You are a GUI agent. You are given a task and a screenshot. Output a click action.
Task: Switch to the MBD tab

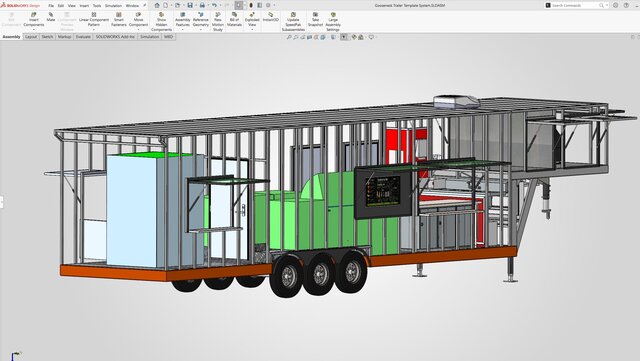[169, 37]
